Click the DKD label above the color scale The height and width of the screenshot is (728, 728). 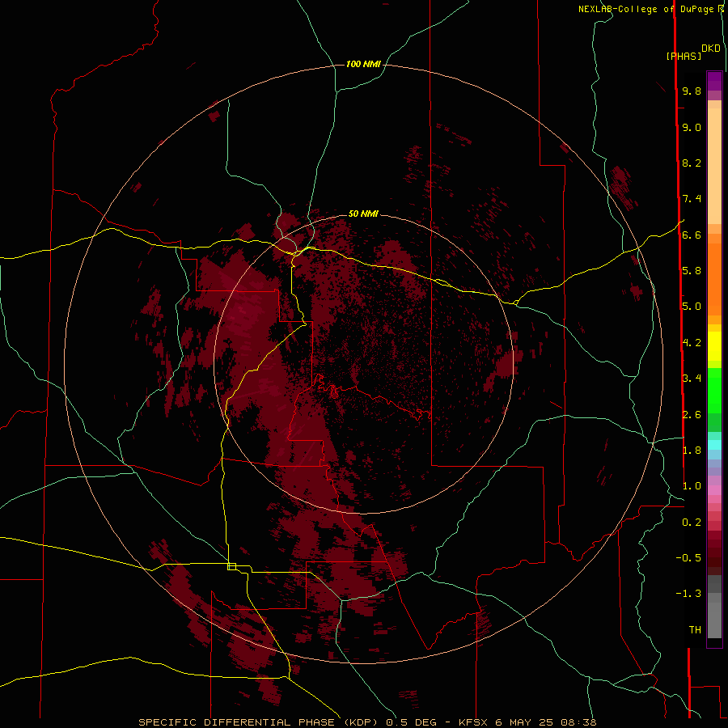coord(711,49)
